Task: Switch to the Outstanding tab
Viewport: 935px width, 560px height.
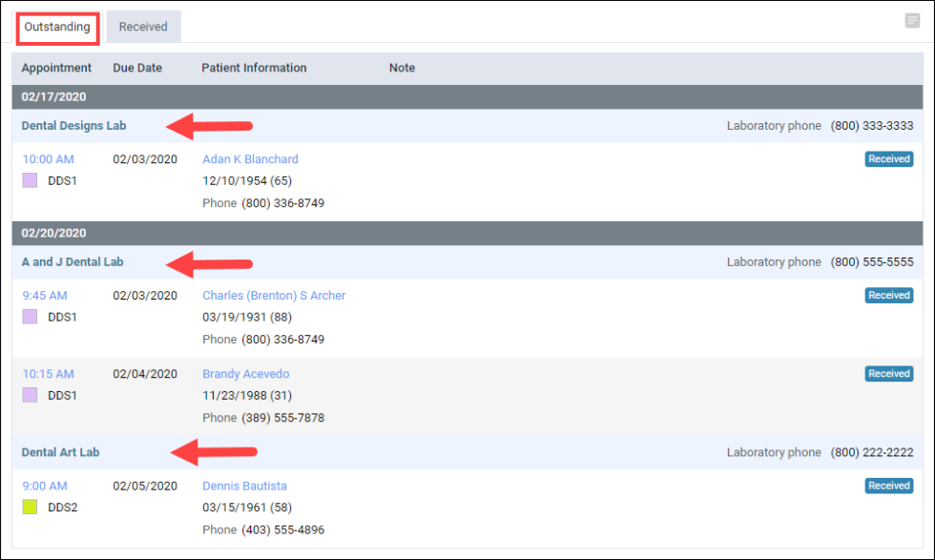Action: (x=57, y=27)
